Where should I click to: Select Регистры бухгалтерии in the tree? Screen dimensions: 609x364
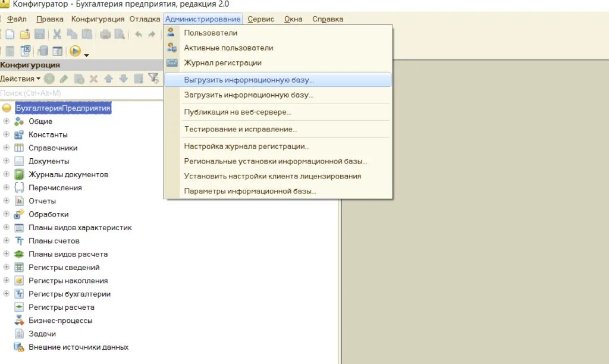coord(70,294)
